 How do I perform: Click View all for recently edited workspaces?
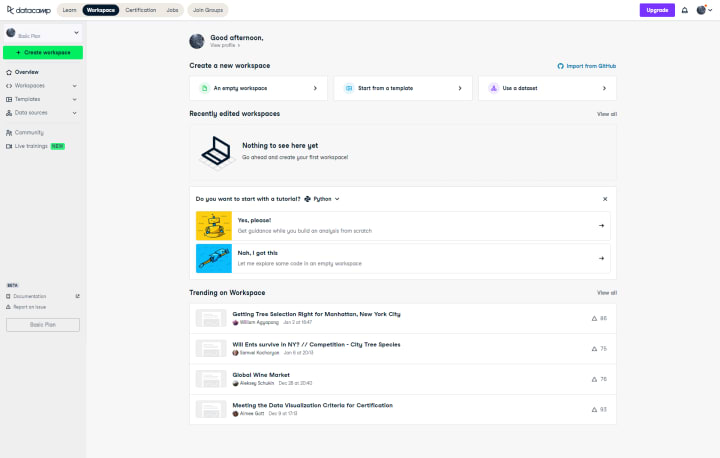click(607, 114)
